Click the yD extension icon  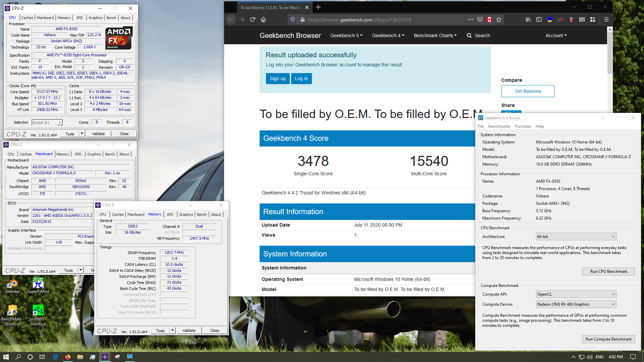tap(560, 19)
